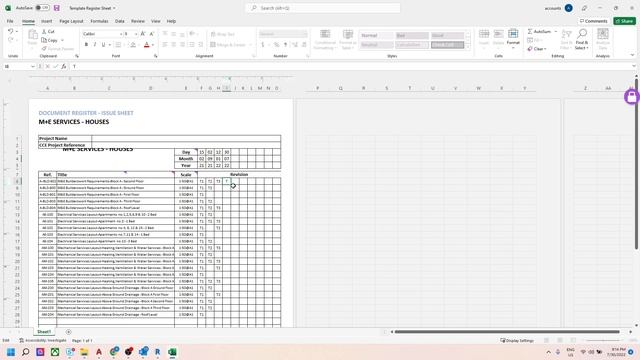Click in the Search box
This screenshot has width=640, height=360.
click(x=323, y=8)
